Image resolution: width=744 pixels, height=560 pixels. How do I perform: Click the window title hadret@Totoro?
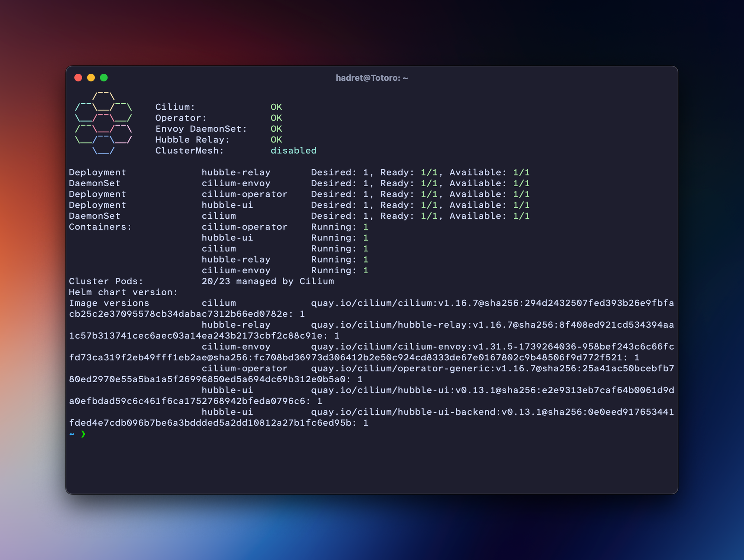pyautogui.click(x=372, y=78)
